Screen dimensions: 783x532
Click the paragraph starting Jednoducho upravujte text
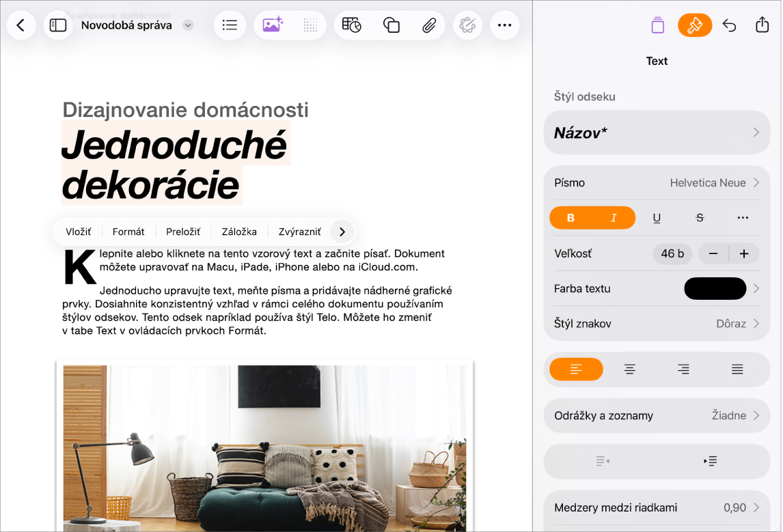point(257,311)
